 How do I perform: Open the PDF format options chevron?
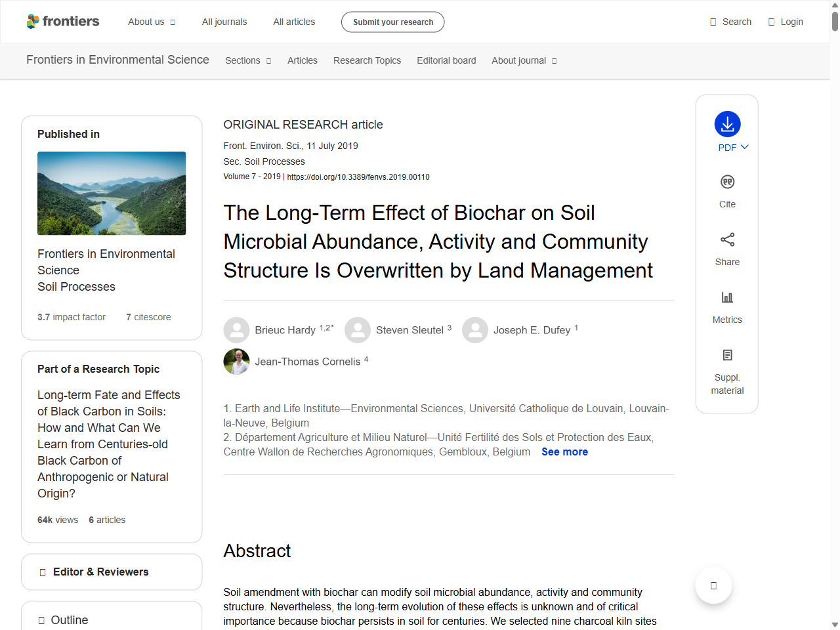coord(744,148)
